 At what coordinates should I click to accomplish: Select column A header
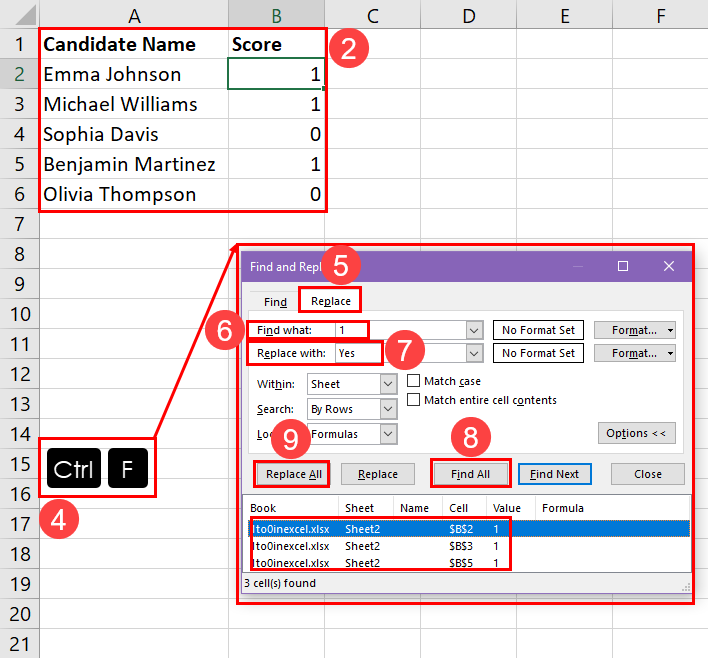pyautogui.click(x=134, y=15)
